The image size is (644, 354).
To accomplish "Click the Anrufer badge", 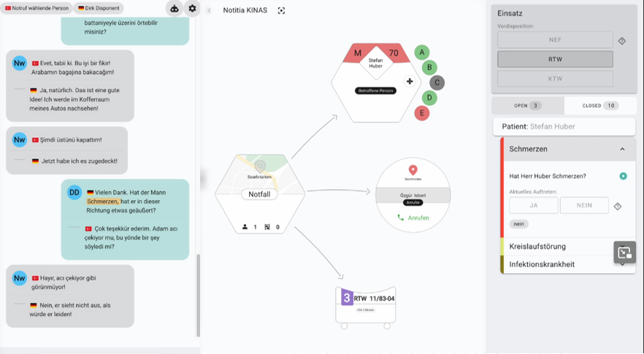I will click(413, 203).
